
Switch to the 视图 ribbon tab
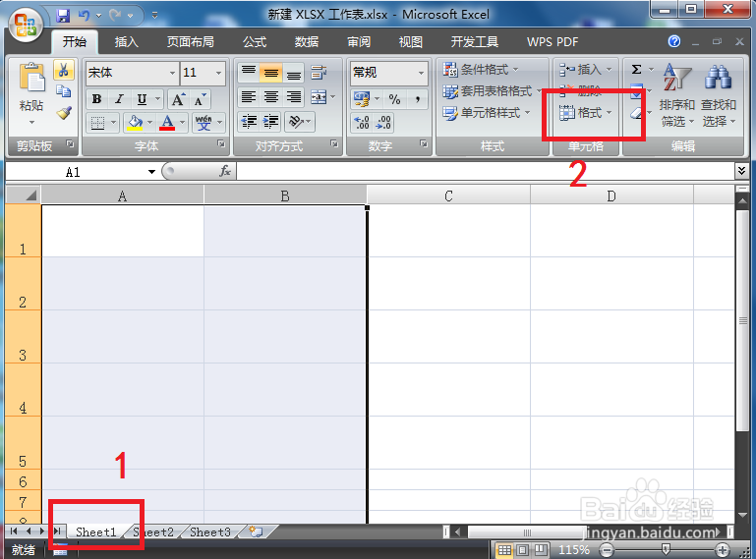pos(411,42)
